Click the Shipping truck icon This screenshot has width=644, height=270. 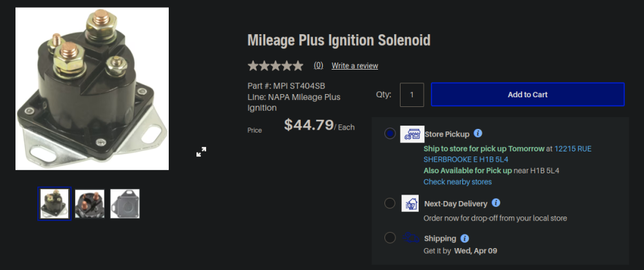pyautogui.click(x=411, y=238)
